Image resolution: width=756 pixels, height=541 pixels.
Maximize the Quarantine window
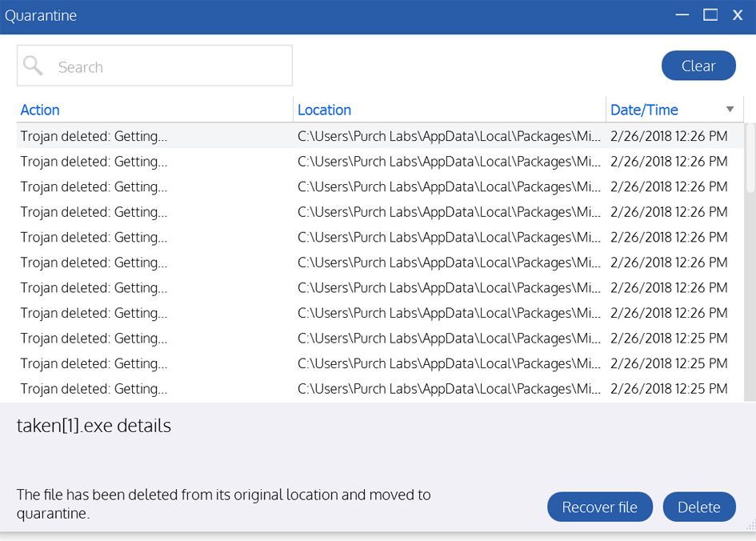coord(710,15)
